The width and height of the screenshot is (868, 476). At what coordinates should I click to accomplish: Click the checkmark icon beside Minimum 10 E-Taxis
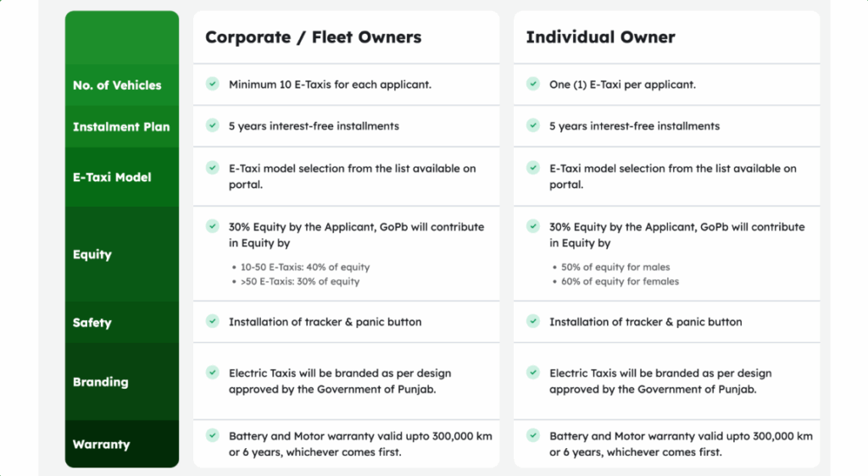pyautogui.click(x=212, y=84)
